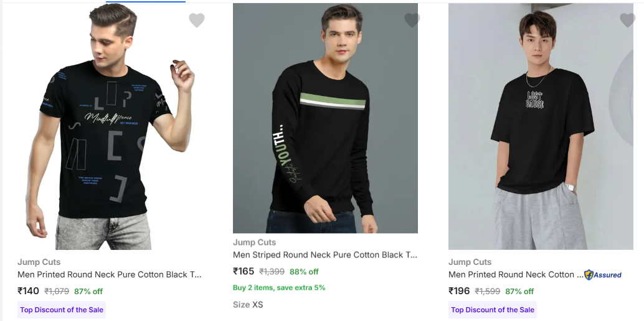Click Jump Cuts brand above the striped T-shirt title
Viewport: 644px width, 321px height.
point(254,242)
